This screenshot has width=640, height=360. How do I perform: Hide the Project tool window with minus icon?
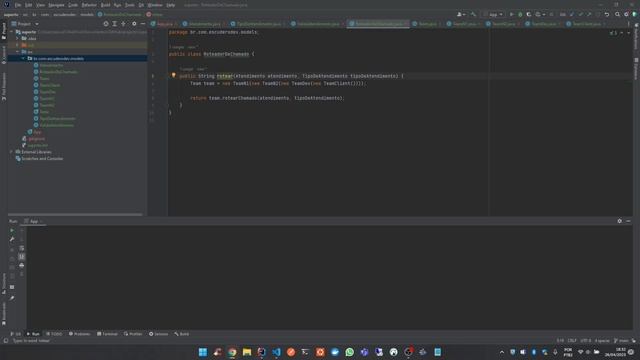(x=143, y=24)
